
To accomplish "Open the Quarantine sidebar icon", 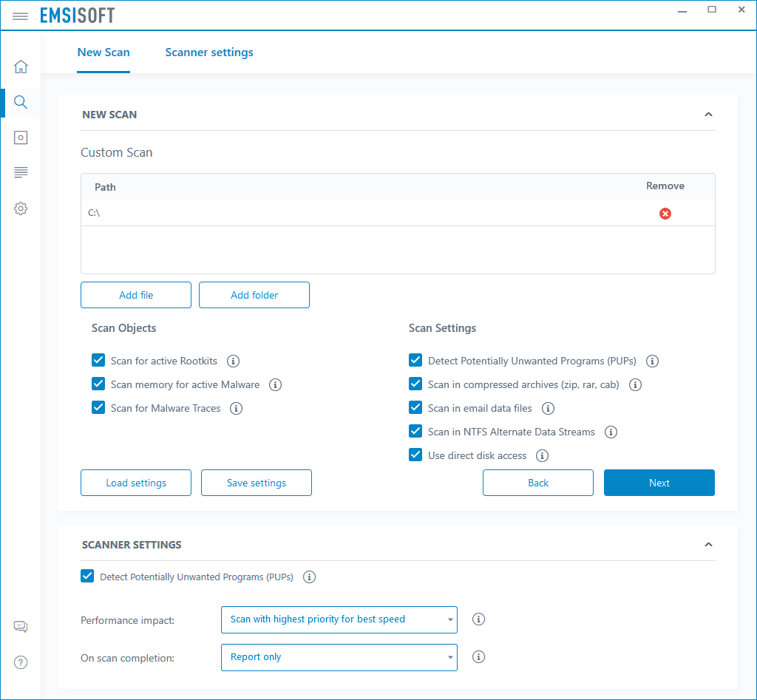I will (x=21, y=137).
